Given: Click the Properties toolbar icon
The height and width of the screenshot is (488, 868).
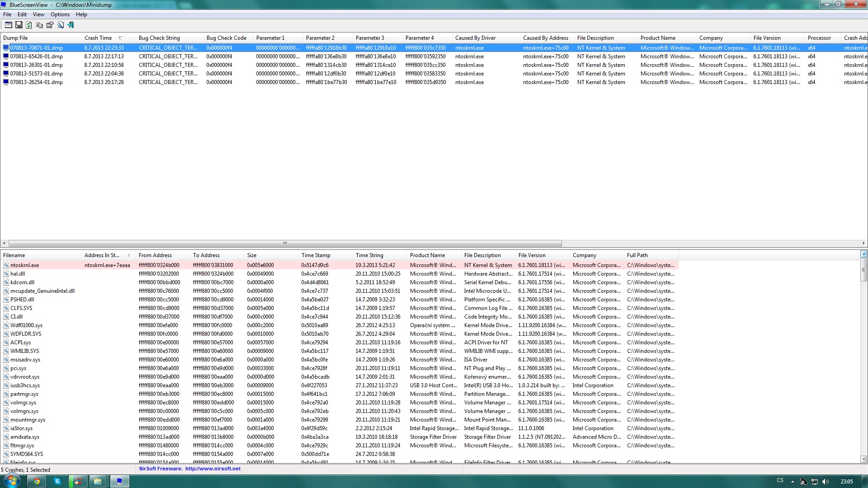Looking at the screenshot, I should click(50, 25).
